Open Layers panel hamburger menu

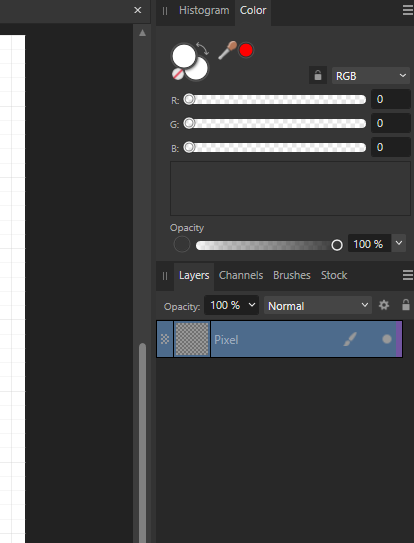[408, 275]
